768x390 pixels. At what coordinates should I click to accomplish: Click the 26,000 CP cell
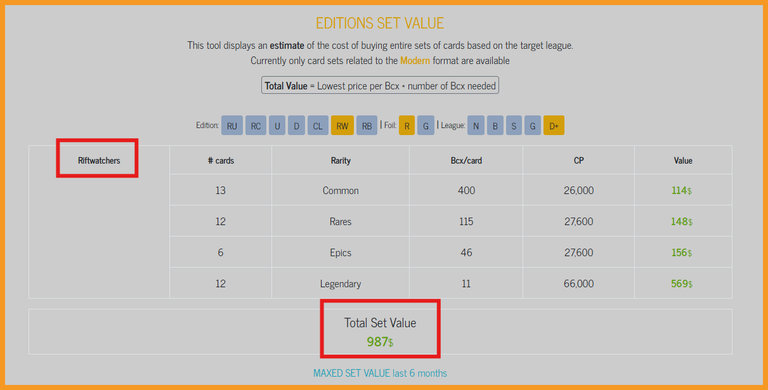click(578, 190)
